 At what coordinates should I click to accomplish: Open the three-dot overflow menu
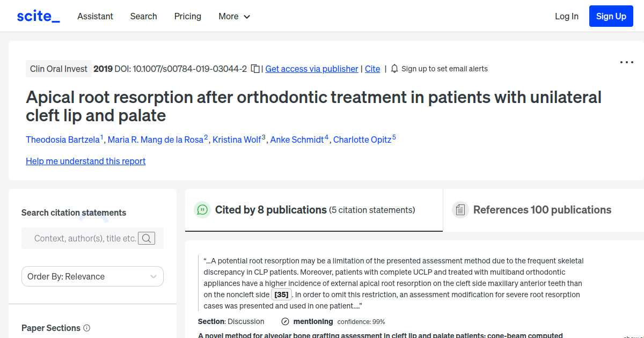pyautogui.click(x=626, y=62)
